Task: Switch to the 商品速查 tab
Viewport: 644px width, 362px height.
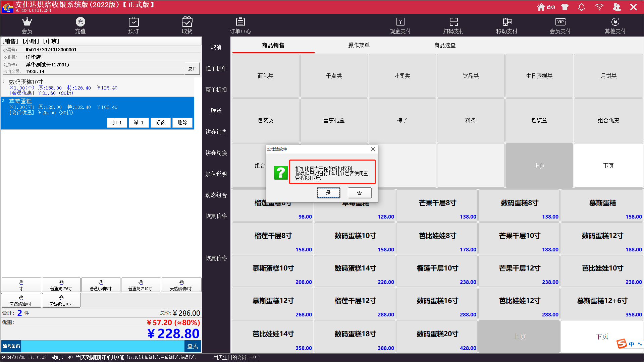Action: point(445,45)
